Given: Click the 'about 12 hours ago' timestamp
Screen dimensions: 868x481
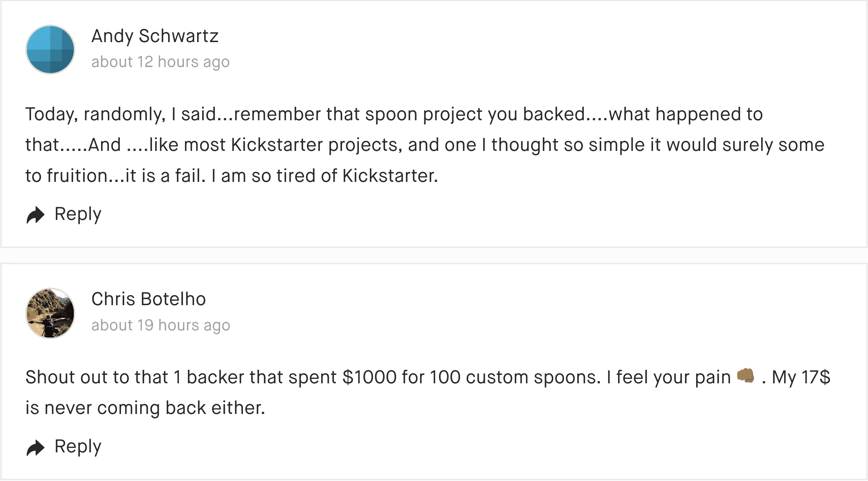Looking at the screenshot, I should [160, 62].
